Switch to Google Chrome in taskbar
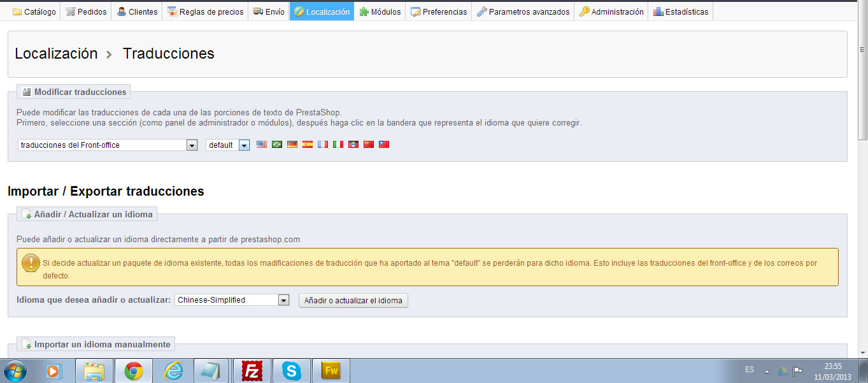Screen dimensions: 868x383 click(134, 370)
